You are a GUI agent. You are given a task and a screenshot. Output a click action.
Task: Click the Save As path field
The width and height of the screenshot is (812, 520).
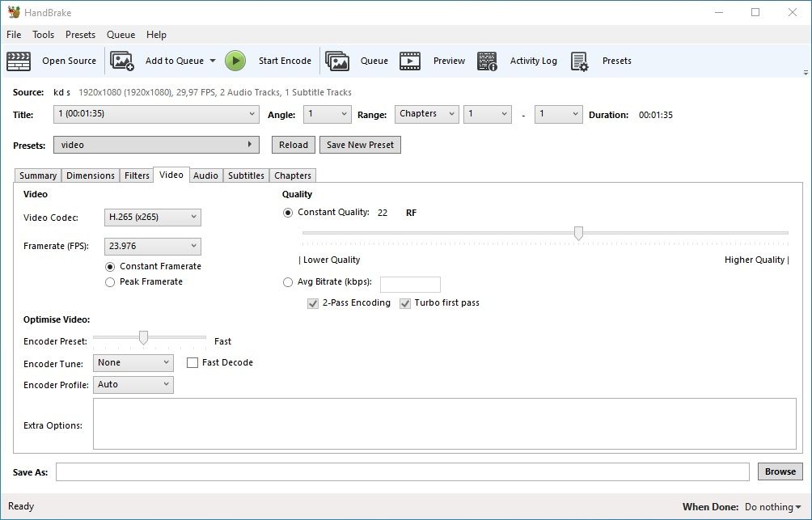tap(403, 471)
